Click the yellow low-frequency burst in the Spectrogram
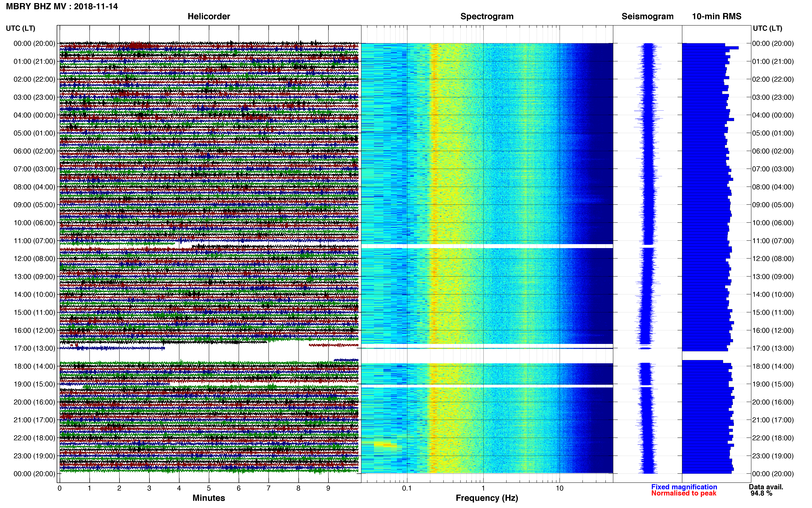 pyautogui.click(x=385, y=445)
